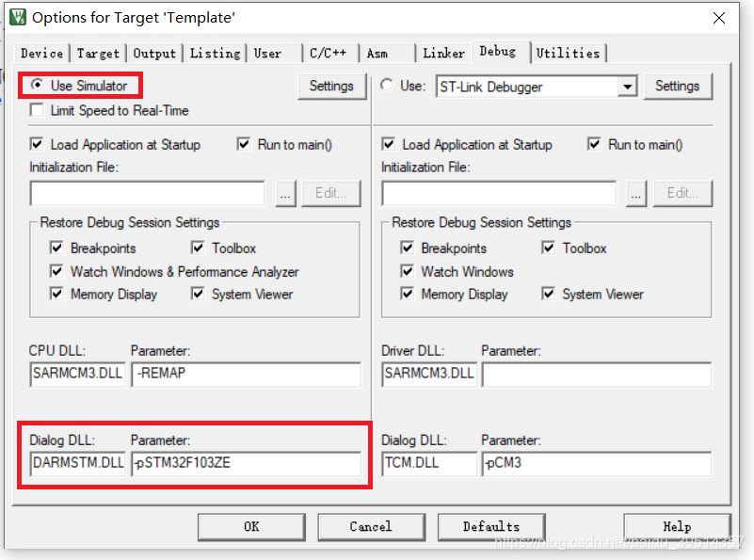754x560 pixels.
Task: Expand the ST-Link Debugger dropdown
Action: tap(627, 87)
